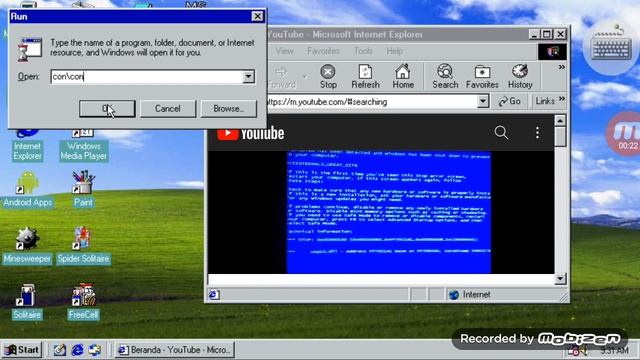The height and width of the screenshot is (360, 640).
Task: Click the Beranda - YouTube taskbar button
Action: coord(175,350)
